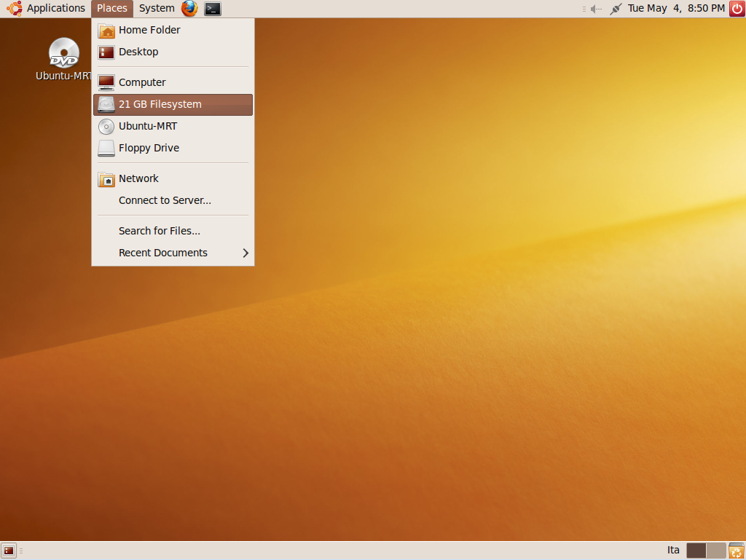
Task: Click the Show Desktop button in bottom panel
Action: click(9, 551)
